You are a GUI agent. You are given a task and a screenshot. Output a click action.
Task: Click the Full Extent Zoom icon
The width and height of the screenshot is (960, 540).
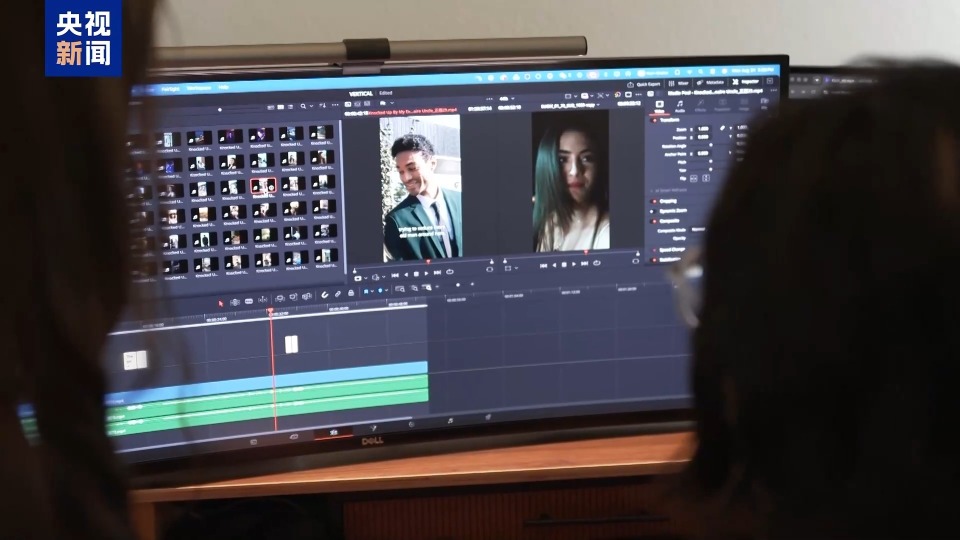pos(400,289)
